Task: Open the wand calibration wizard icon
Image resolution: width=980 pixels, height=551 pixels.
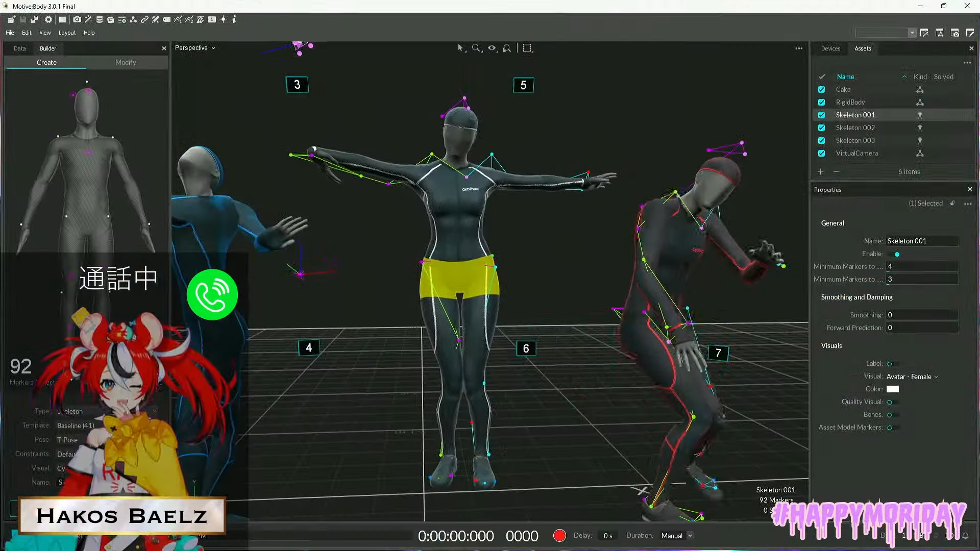Action: click(88, 19)
